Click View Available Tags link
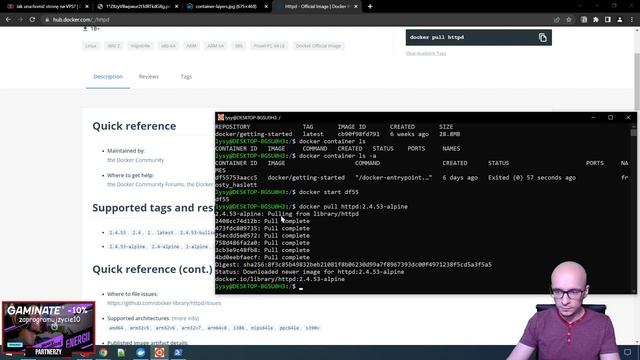Viewport: 640px width, 360px height. [x=426, y=53]
